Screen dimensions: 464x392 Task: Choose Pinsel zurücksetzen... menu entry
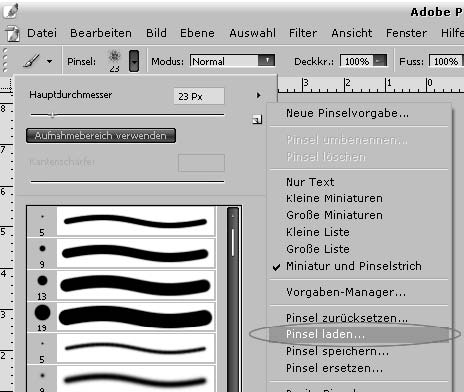(347, 318)
